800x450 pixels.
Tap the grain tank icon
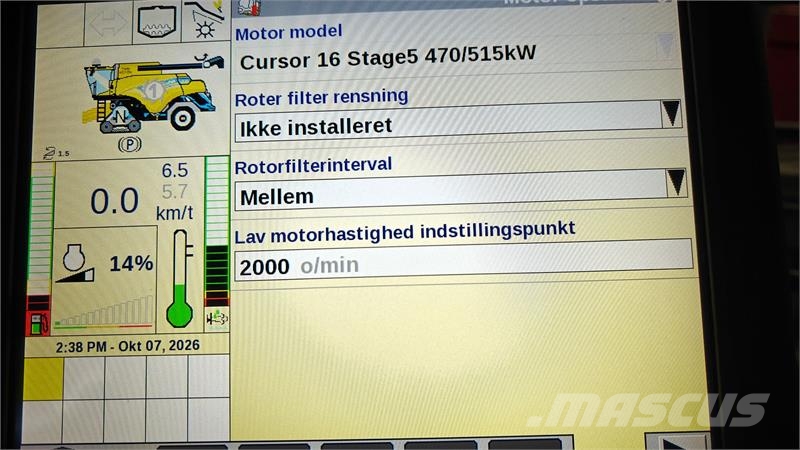tap(157, 22)
